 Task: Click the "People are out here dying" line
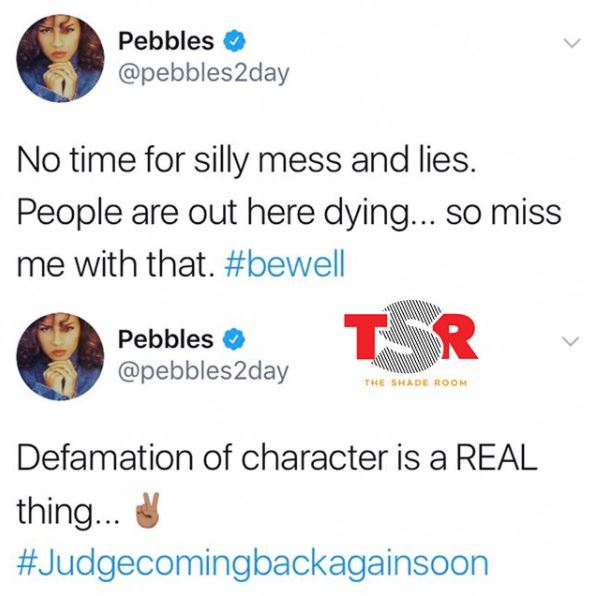click(289, 213)
